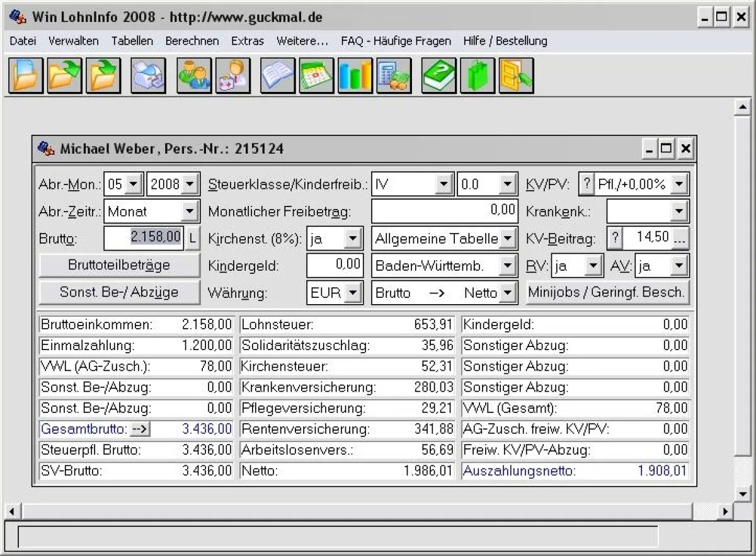Open the calculator with coins icon
The image size is (756, 556).
(394, 75)
